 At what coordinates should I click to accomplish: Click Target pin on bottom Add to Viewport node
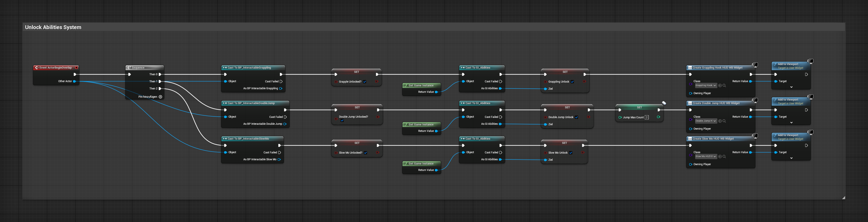tap(776, 153)
